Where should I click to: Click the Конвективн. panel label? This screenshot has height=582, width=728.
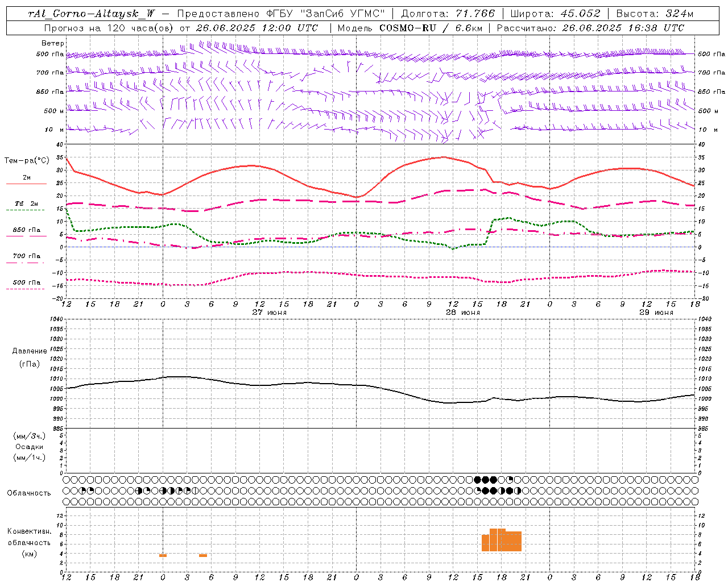30,531
